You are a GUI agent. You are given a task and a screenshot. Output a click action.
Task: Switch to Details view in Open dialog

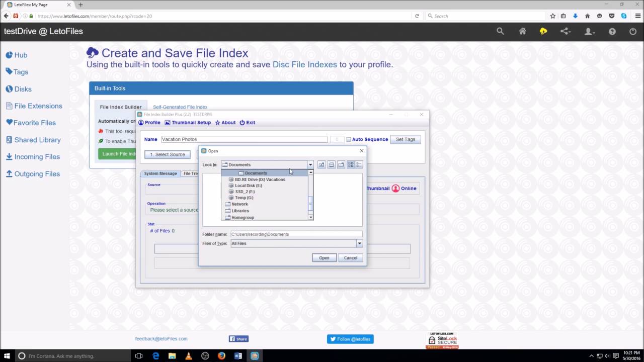pos(359,164)
